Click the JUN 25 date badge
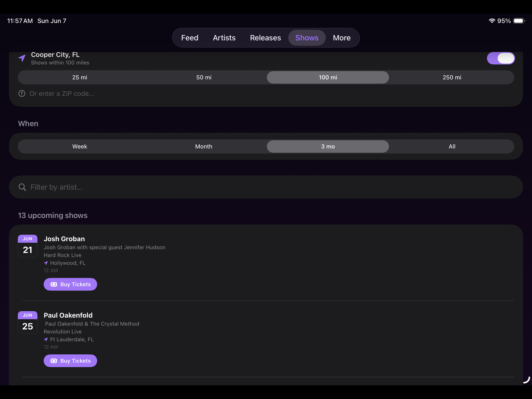This screenshot has width=532, height=399. [28, 322]
